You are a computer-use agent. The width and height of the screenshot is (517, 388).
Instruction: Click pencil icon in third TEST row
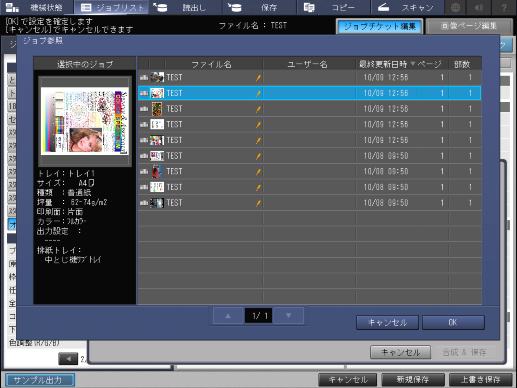(x=258, y=109)
